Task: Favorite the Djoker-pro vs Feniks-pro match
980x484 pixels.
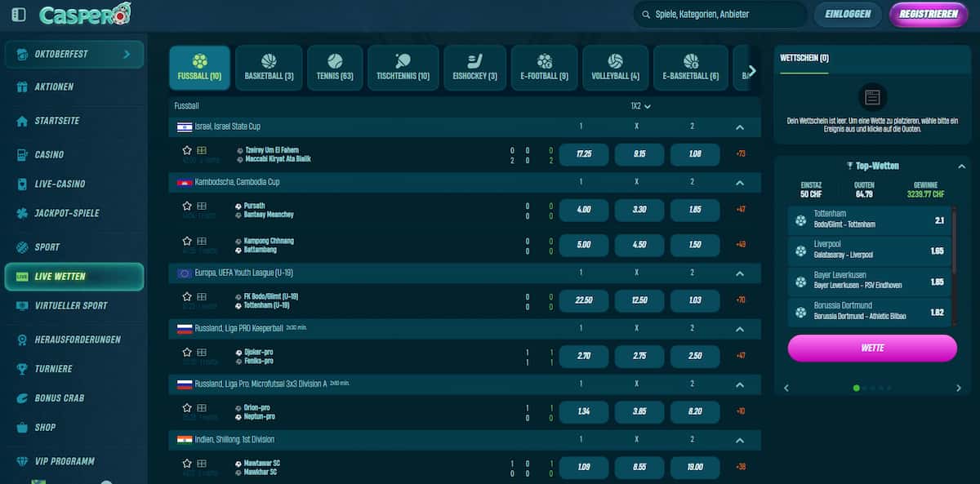Action: (187, 352)
